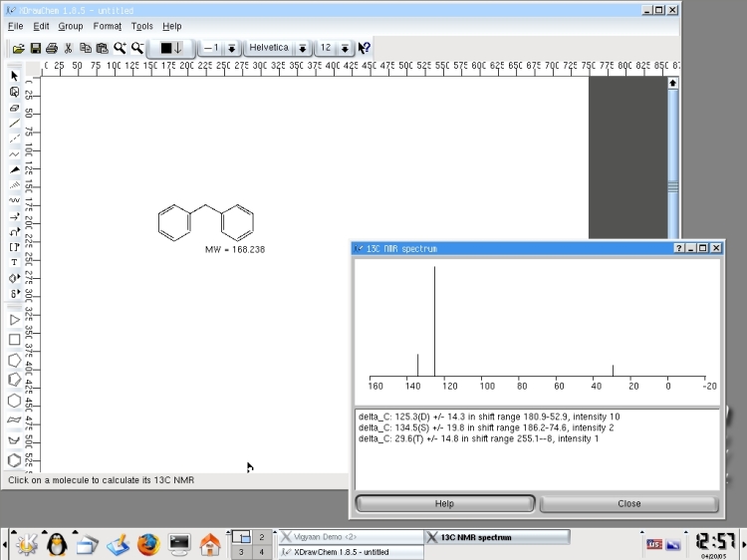Click the What's This help pointer icon

tap(365, 48)
